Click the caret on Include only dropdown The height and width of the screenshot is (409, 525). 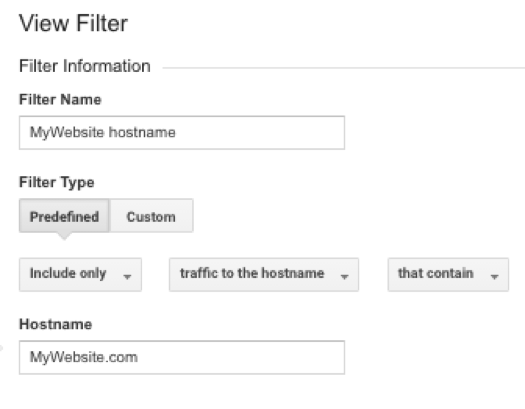127,276
